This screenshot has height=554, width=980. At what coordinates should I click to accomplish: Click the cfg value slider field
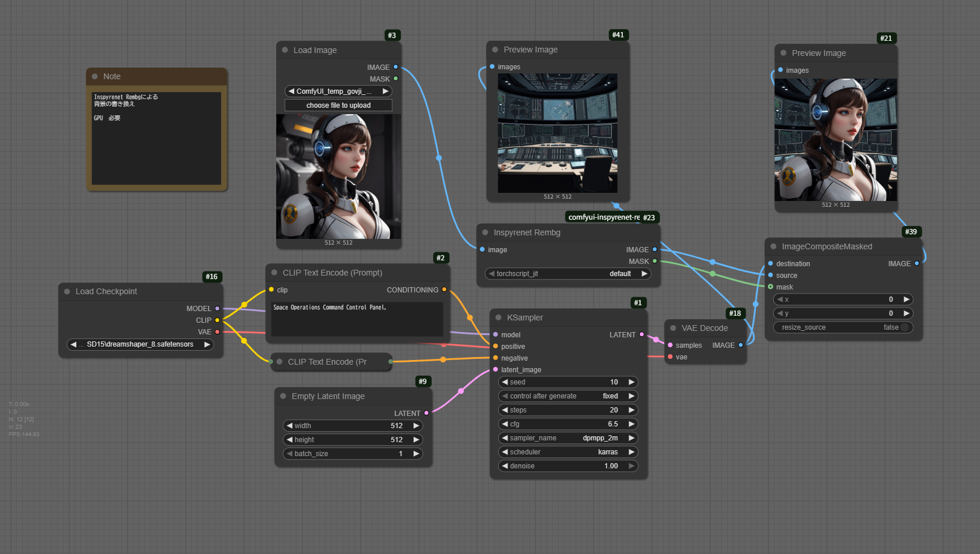click(568, 424)
